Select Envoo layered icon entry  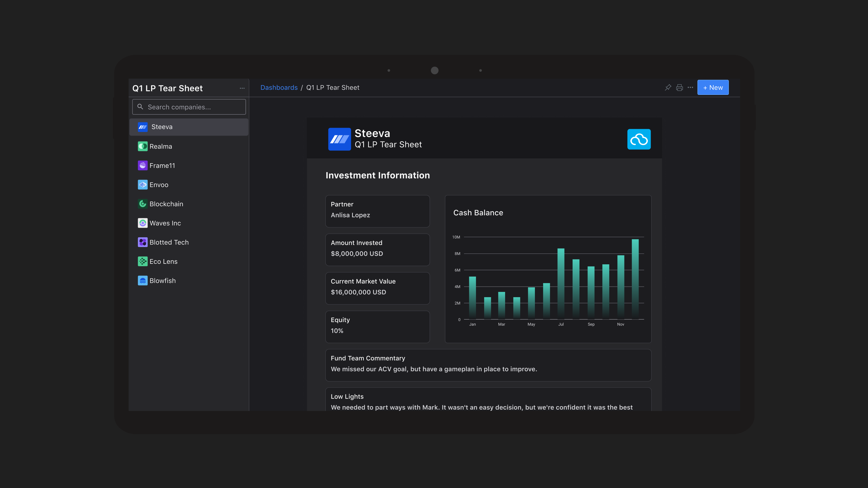click(x=142, y=185)
